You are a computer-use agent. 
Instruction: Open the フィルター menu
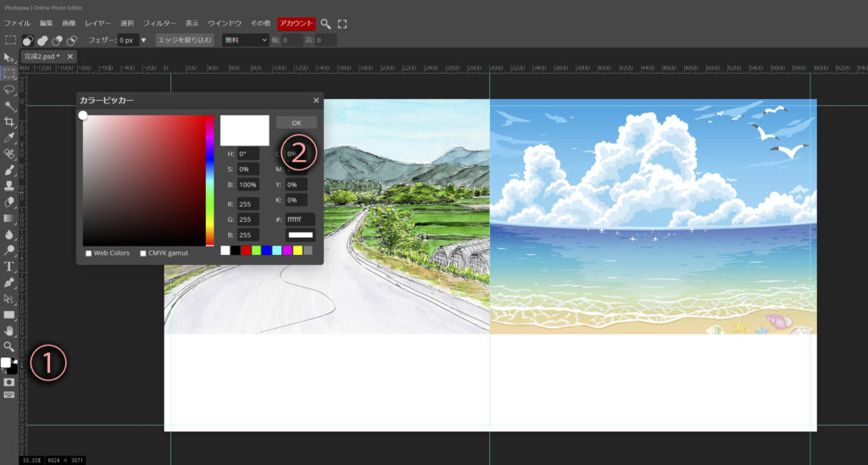point(159,24)
